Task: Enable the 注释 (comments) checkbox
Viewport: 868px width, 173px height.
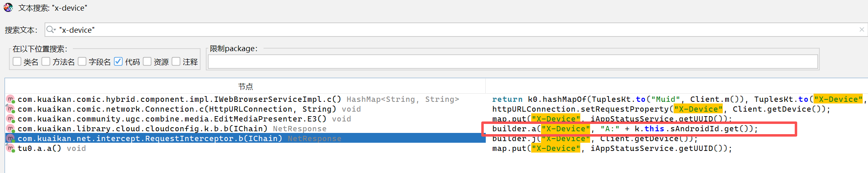Action: (x=176, y=61)
